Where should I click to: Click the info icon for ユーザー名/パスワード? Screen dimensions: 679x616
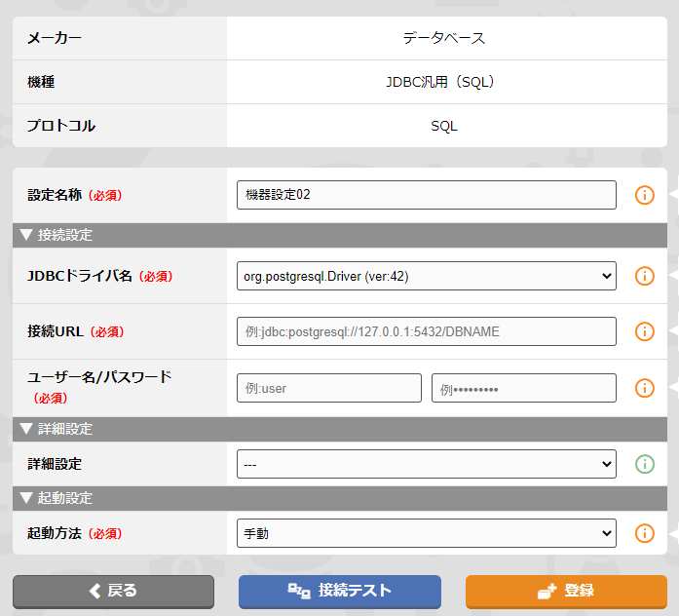(x=644, y=388)
